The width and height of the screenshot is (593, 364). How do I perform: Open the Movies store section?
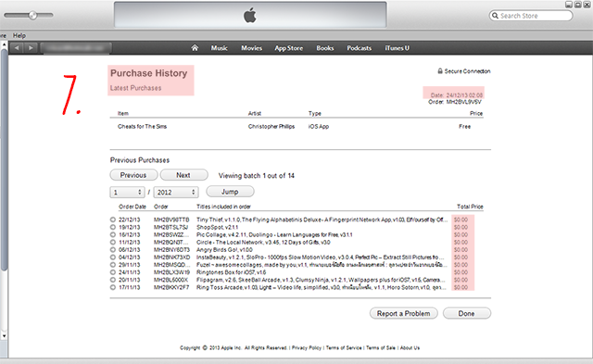(251, 48)
